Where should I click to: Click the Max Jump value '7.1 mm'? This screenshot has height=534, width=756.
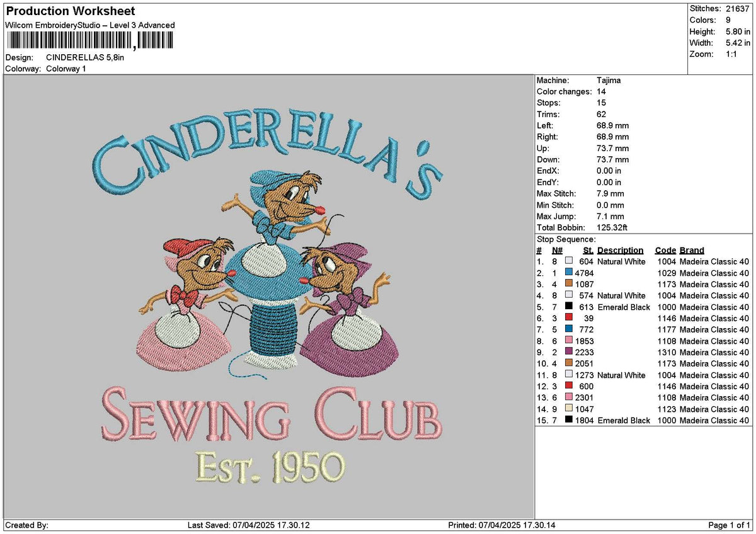[x=610, y=217]
